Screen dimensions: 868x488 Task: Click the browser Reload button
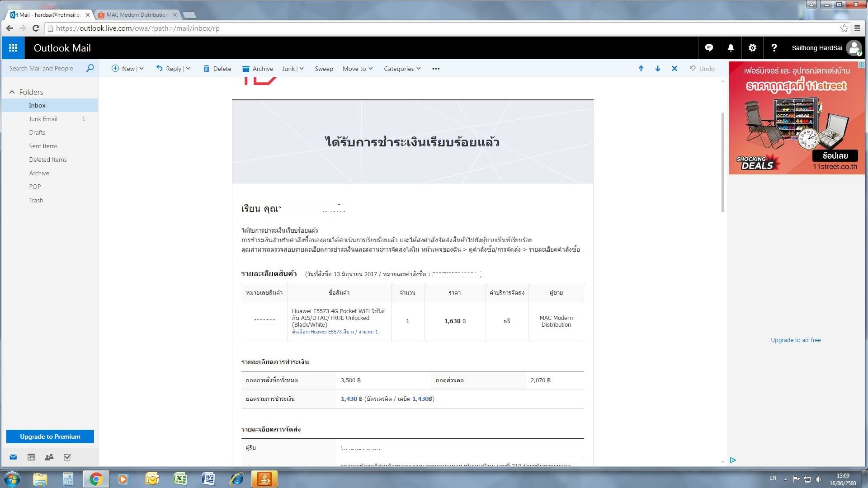pyautogui.click(x=36, y=28)
